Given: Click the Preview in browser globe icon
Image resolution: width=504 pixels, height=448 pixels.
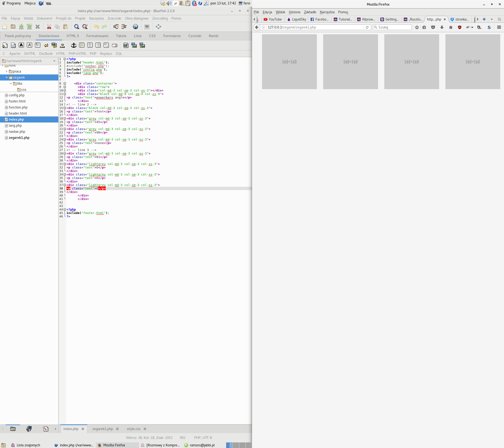Looking at the screenshot, I should [x=135, y=27].
